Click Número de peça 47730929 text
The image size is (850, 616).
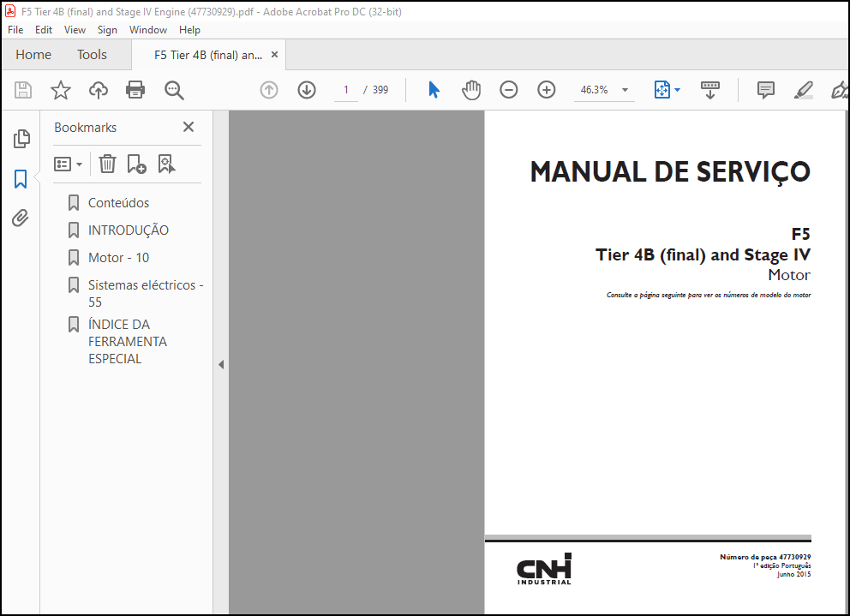point(765,557)
